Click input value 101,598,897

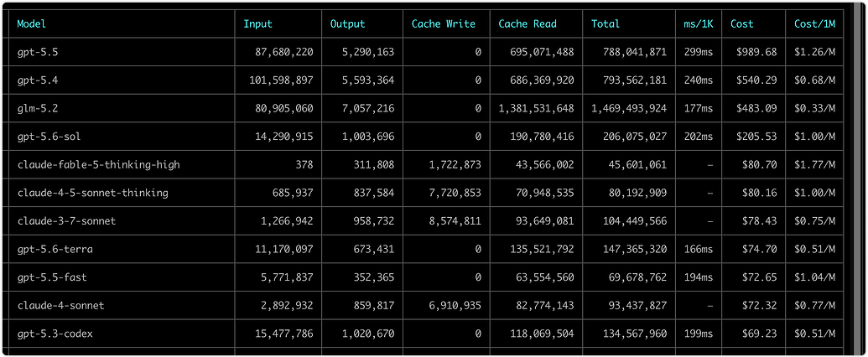tap(281, 80)
